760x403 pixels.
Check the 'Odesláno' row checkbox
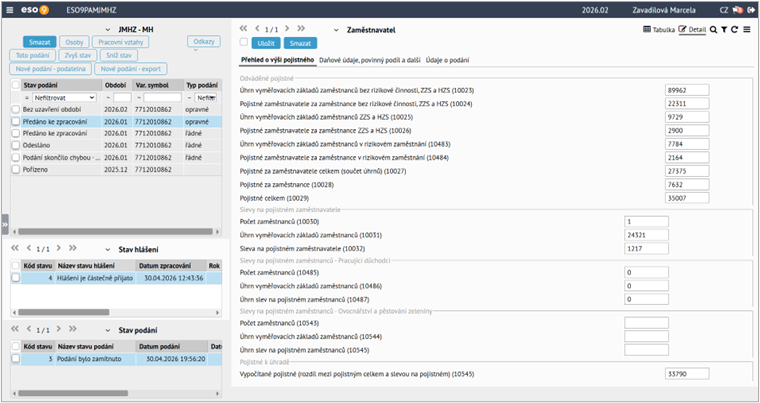[16, 145]
